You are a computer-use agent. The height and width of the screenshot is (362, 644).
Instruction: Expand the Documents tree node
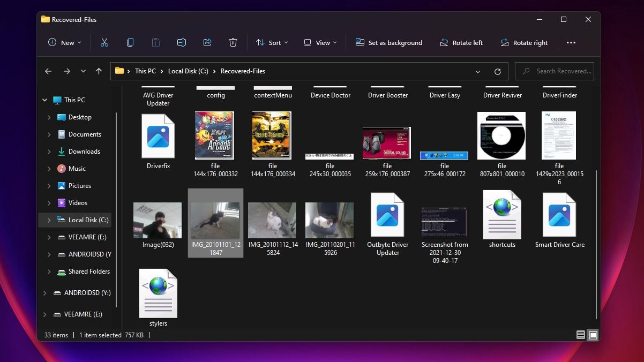[49, 134]
